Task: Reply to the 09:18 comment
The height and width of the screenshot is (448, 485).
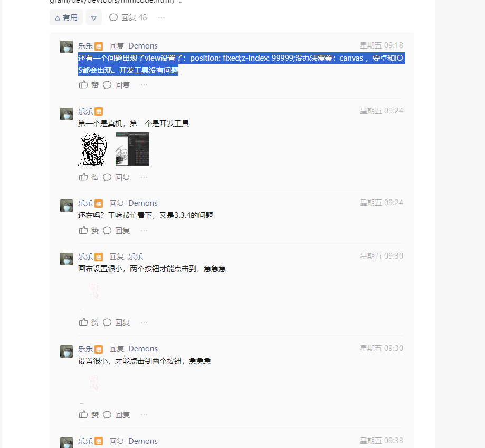Action: pos(116,85)
